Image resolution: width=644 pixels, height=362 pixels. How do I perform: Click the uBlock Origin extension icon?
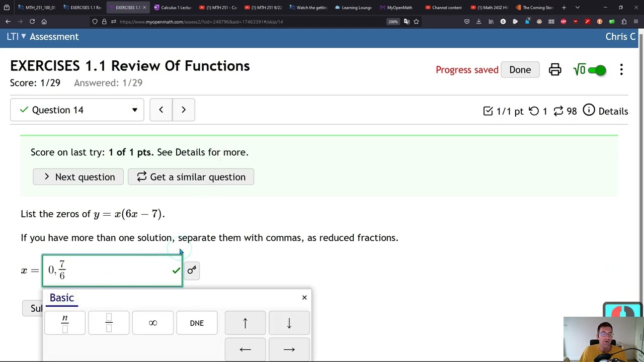[x=576, y=22]
